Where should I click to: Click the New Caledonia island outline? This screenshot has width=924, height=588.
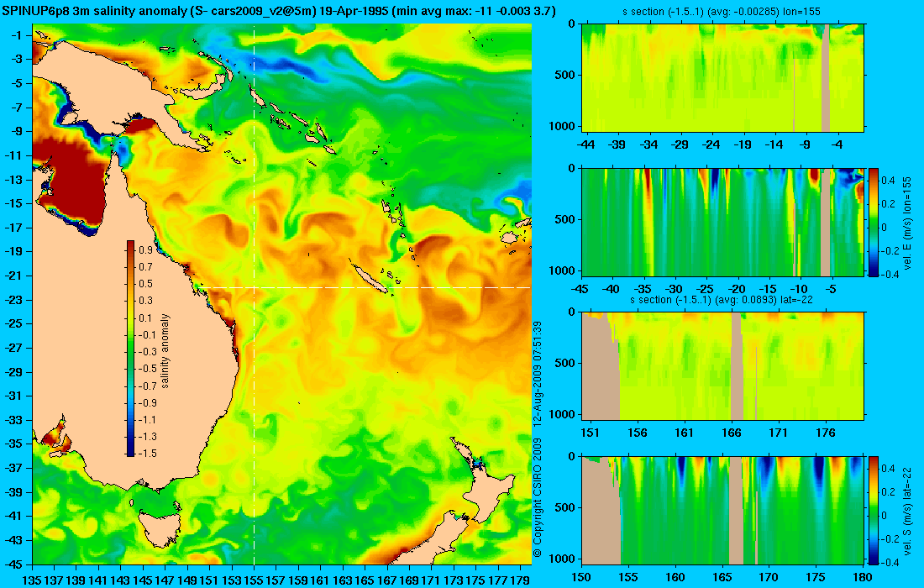point(370,278)
